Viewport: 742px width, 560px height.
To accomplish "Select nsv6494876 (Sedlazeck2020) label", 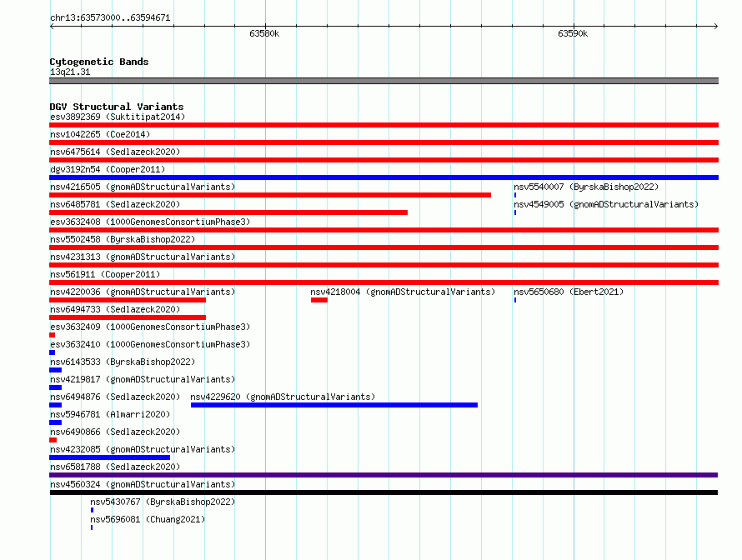I will pyautogui.click(x=115, y=397).
